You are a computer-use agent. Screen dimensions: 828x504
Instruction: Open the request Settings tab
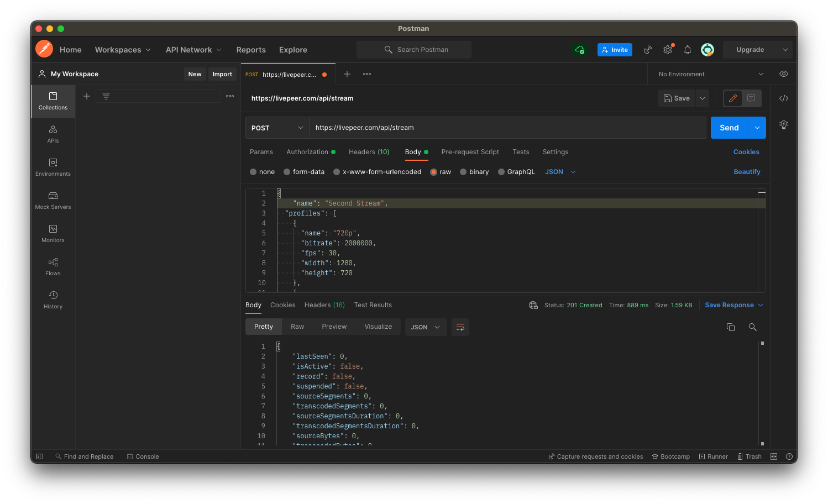(556, 152)
